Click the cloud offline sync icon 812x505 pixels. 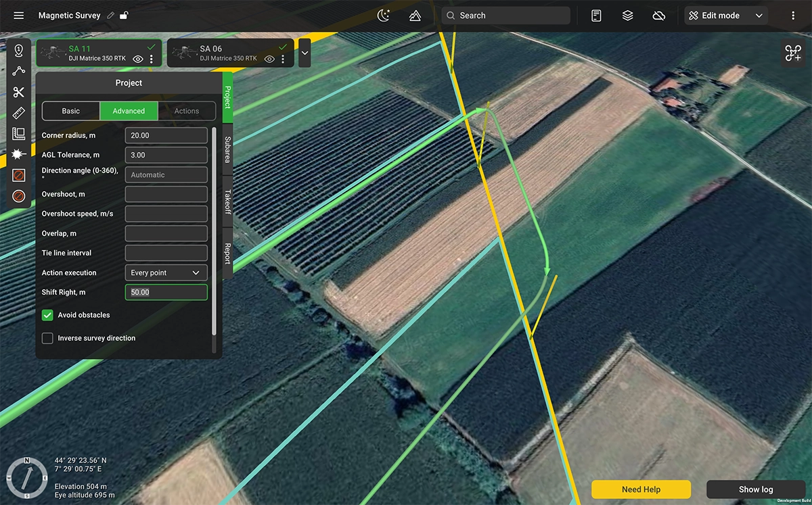659,16
